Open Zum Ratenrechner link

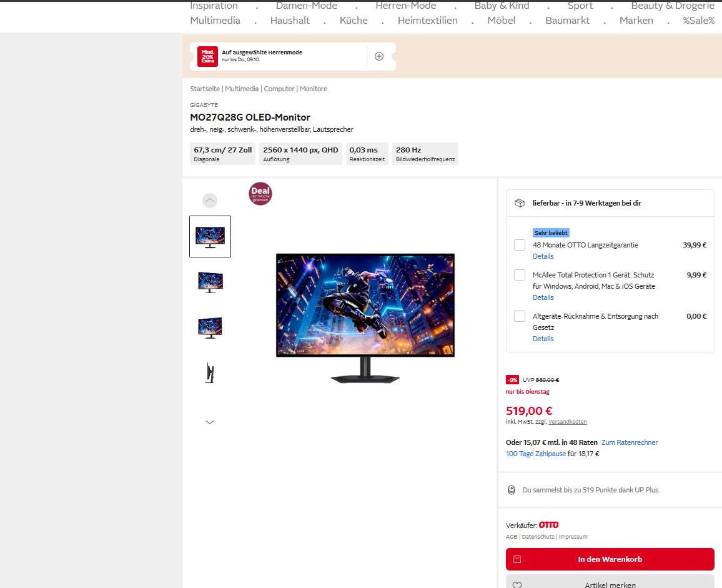630,442
